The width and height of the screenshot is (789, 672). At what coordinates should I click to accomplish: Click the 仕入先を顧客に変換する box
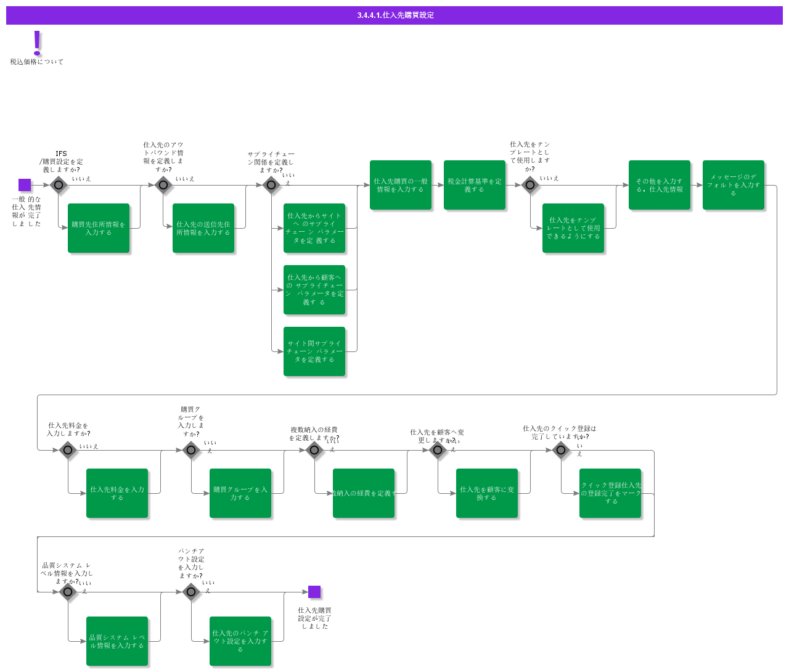tap(487, 493)
